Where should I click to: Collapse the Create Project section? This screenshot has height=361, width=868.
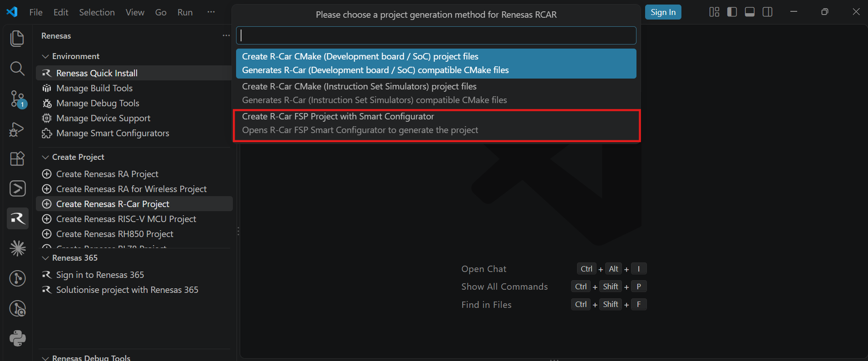tap(45, 157)
